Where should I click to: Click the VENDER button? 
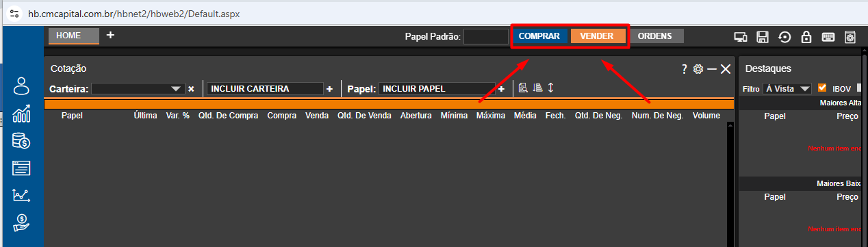(x=597, y=36)
